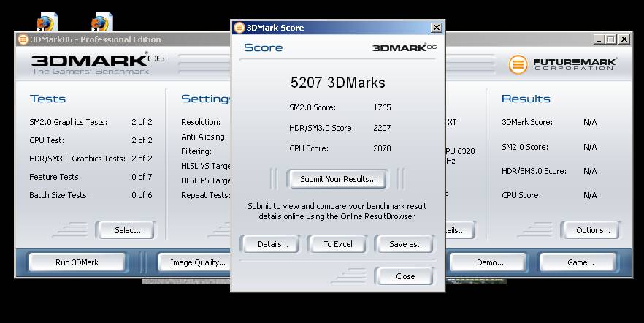Click the SM2.0 Score value 1765
Screen dimensions: 644x323
382,107
